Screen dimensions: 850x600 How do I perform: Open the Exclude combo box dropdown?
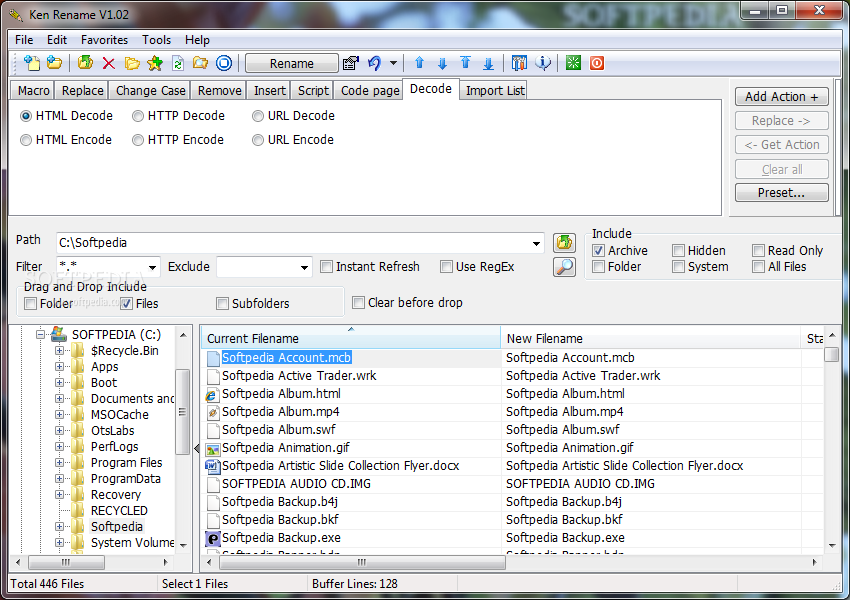304,267
